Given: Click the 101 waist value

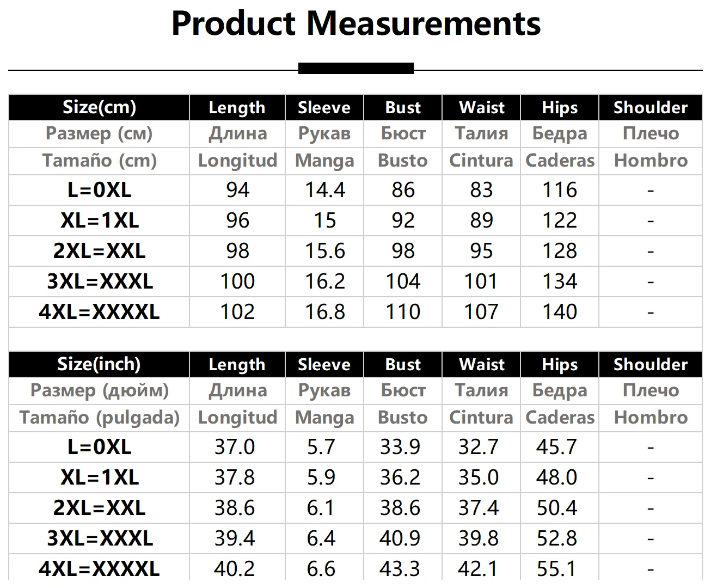Looking at the screenshot, I should pyautogui.click(x=481, y=281).
